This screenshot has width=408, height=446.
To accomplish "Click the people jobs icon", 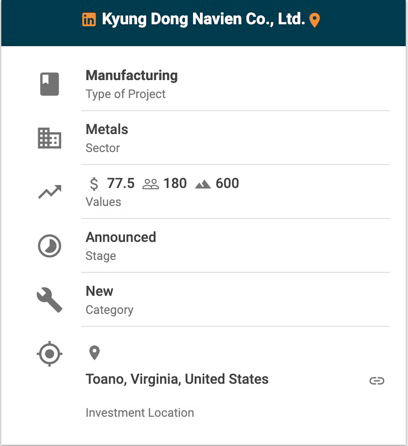I will click(151, 184).
